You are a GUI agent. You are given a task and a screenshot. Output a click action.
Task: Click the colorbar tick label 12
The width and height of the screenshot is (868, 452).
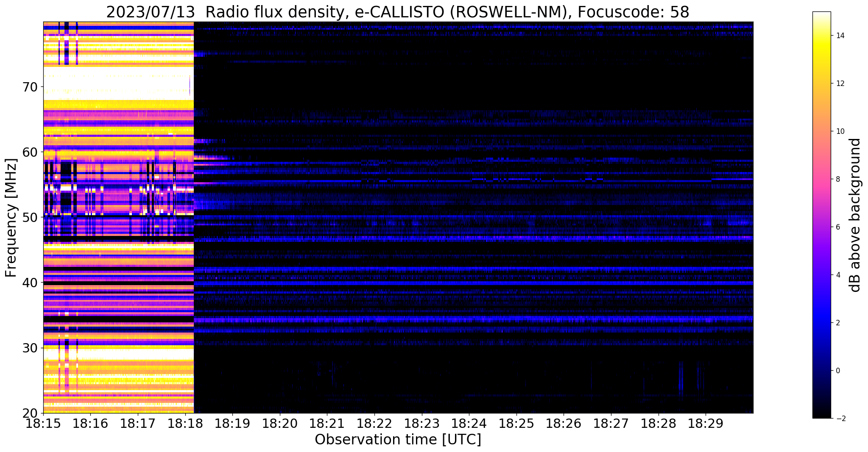tap(840, 83)
